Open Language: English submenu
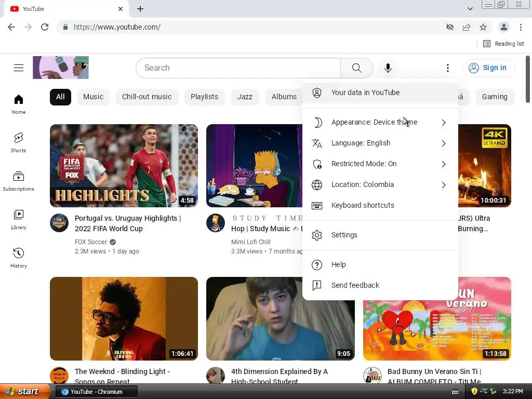This screenshot has width=532, height=399. pyautogui.click(x=380, y=143)
